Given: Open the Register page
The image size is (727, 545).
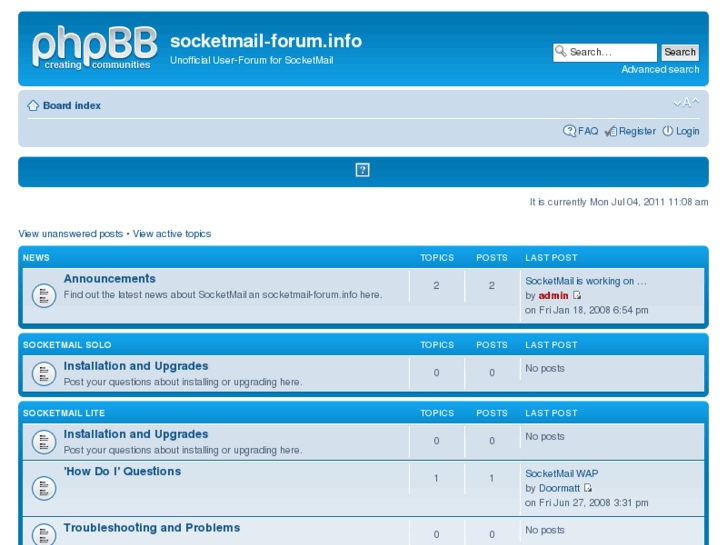Looking at the screenshot, I should coord(637,131).
